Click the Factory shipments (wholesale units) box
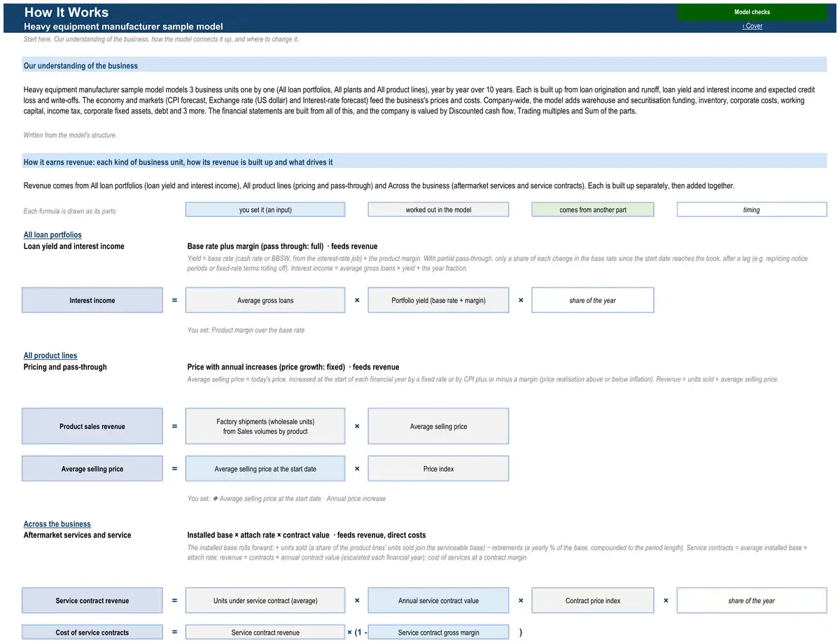 tap(265, 426)
